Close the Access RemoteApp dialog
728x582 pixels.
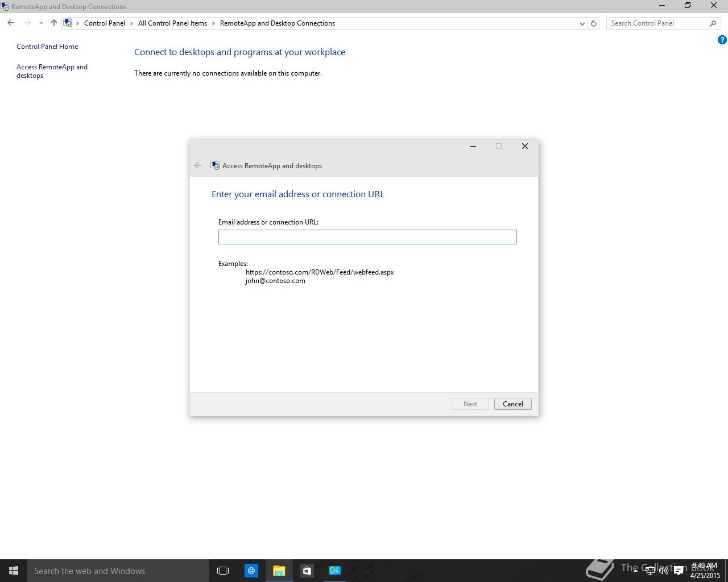pos(525,146)
